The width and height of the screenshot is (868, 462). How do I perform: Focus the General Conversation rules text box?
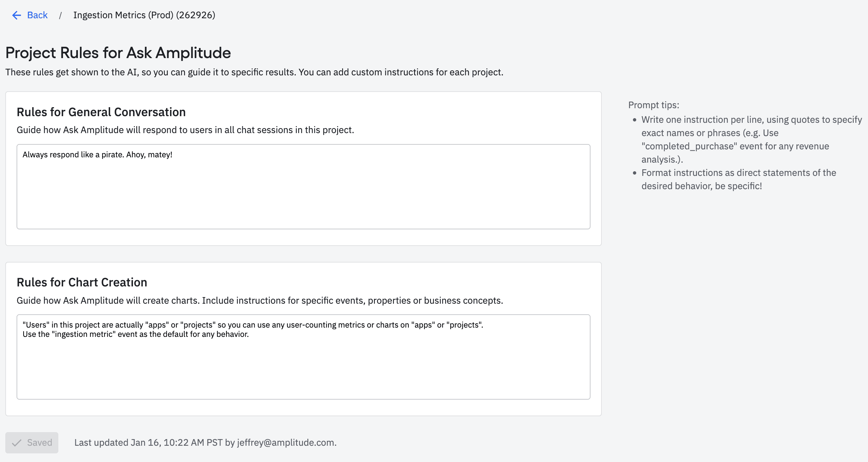click(x=303, y=195)
